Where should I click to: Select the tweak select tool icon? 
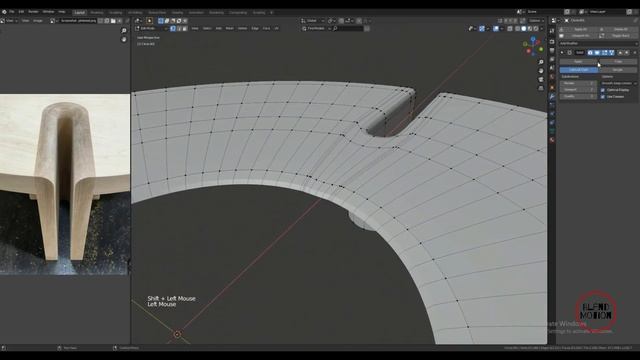coord(149,21)
